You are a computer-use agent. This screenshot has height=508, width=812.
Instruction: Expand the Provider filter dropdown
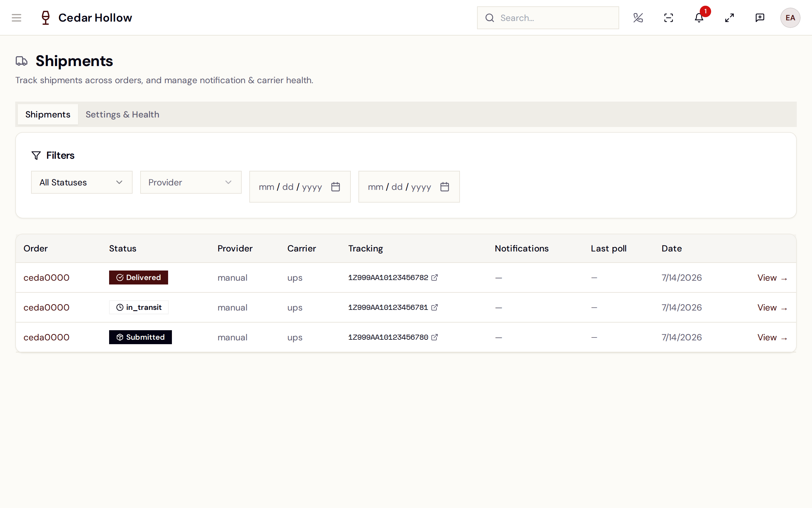click(191, 183)
